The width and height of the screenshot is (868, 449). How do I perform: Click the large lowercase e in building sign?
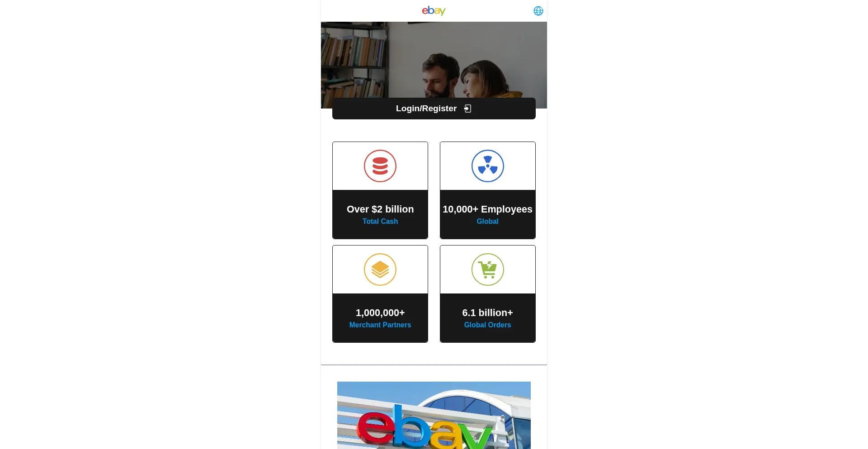click(x=375, y=428)
